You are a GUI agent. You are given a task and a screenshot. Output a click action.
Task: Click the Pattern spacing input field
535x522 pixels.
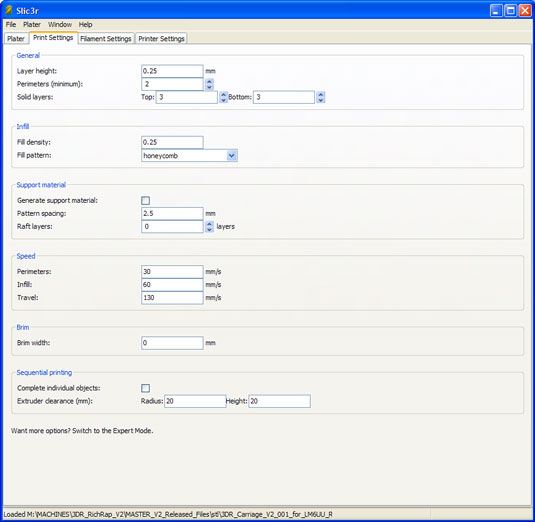click(x=172, y=214)
